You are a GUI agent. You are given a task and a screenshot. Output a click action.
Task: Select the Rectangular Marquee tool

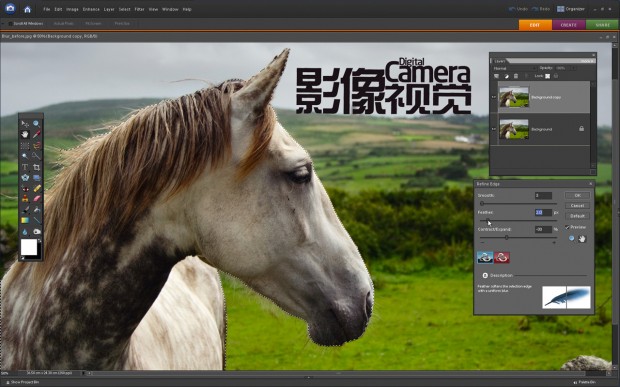click(25, 145)
